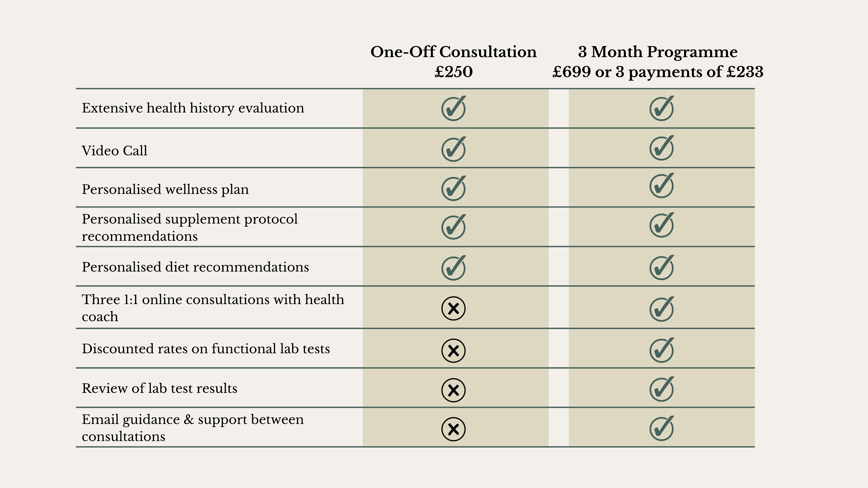868x488 pixels.
Task: Click 3 Month checkmark for Email guidance & support
Action: tap(661, 428)
